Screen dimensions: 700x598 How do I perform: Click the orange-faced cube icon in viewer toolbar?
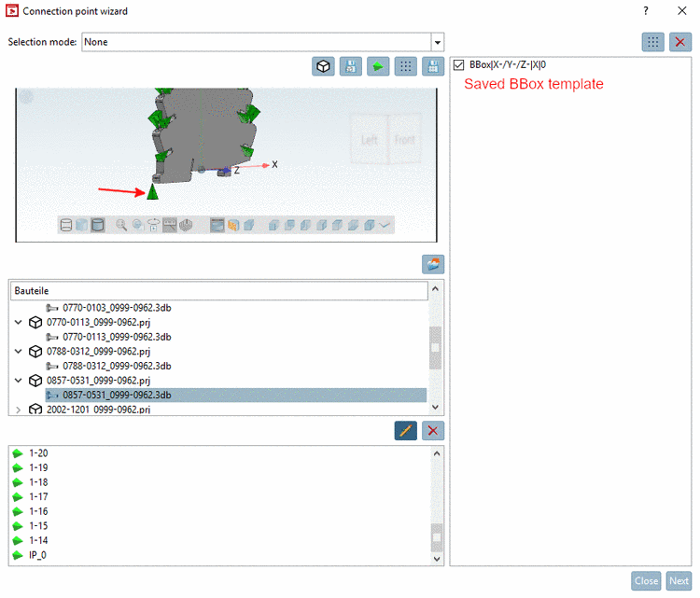(233, 225)
